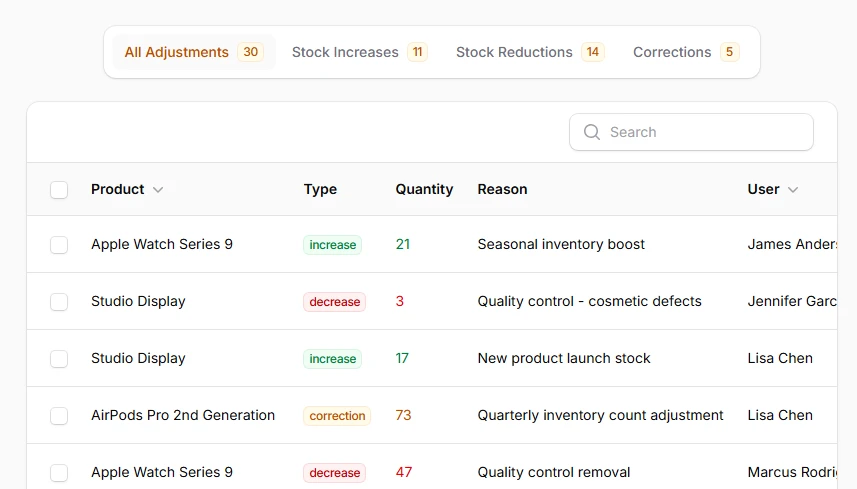This screenshot has width=857, height=489.
Task: Focus the Search input field
Action: [691, 132]
